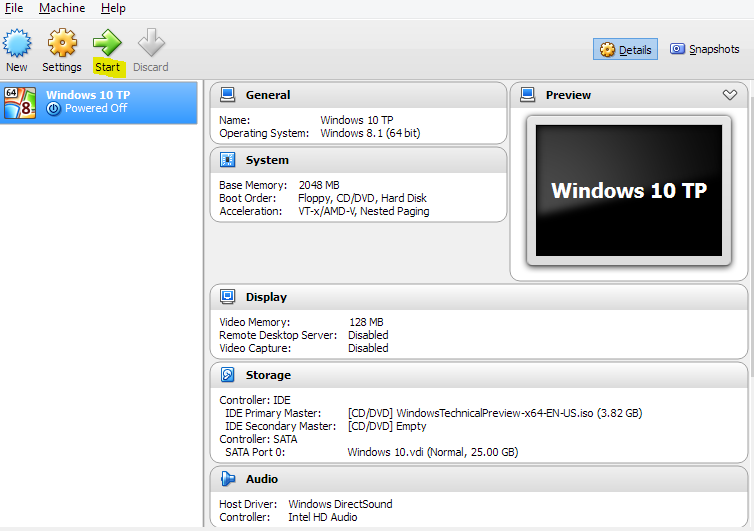Open the Audio section title link

pyautogui.click(x=262, y=479)
